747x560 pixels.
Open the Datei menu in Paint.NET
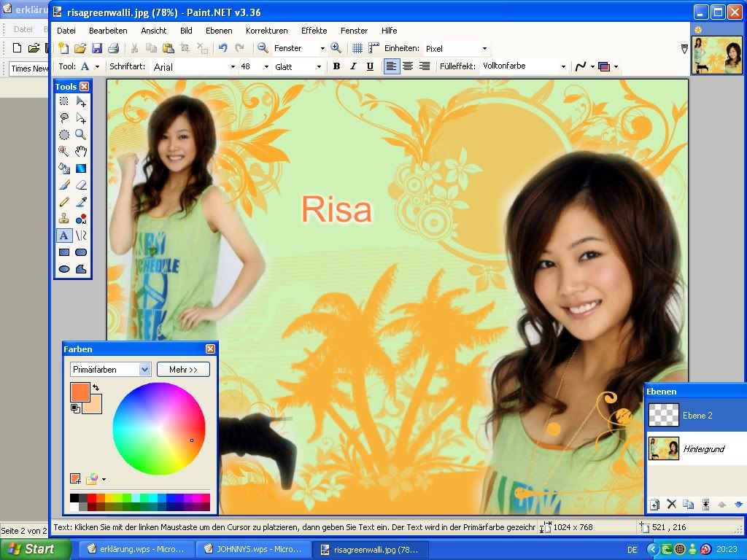click(66, 31)
